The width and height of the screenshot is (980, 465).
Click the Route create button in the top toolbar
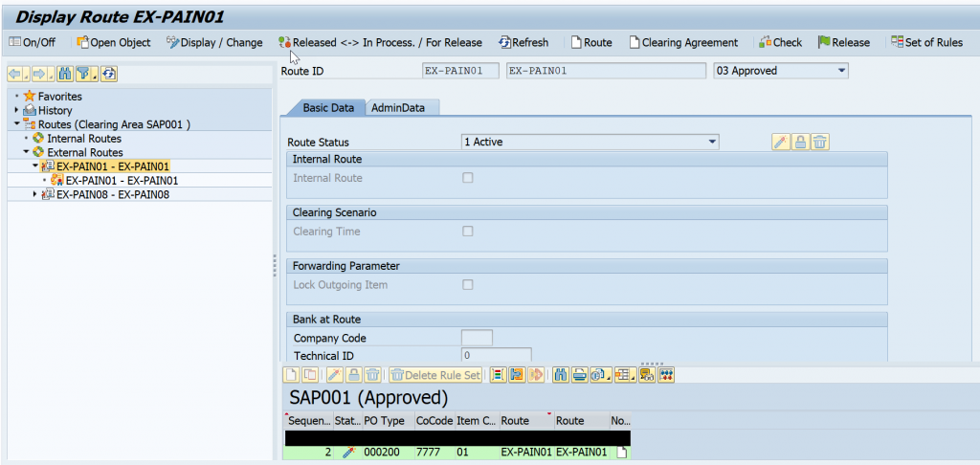(591, 42)
